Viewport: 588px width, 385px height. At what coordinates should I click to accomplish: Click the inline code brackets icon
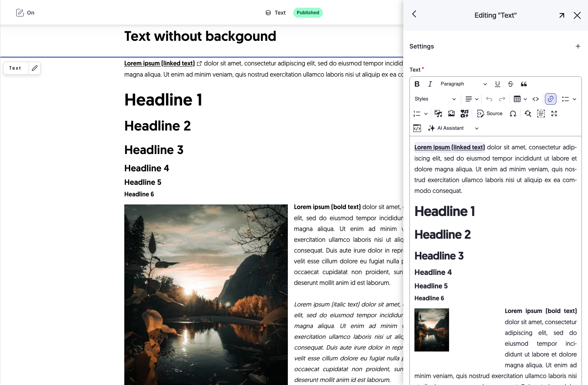536,99
